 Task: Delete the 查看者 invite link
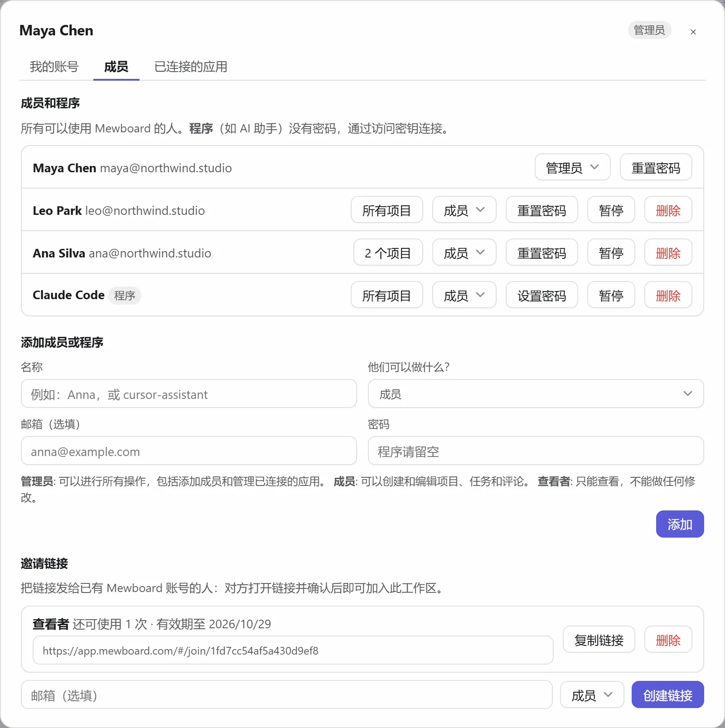coord(668,639)
